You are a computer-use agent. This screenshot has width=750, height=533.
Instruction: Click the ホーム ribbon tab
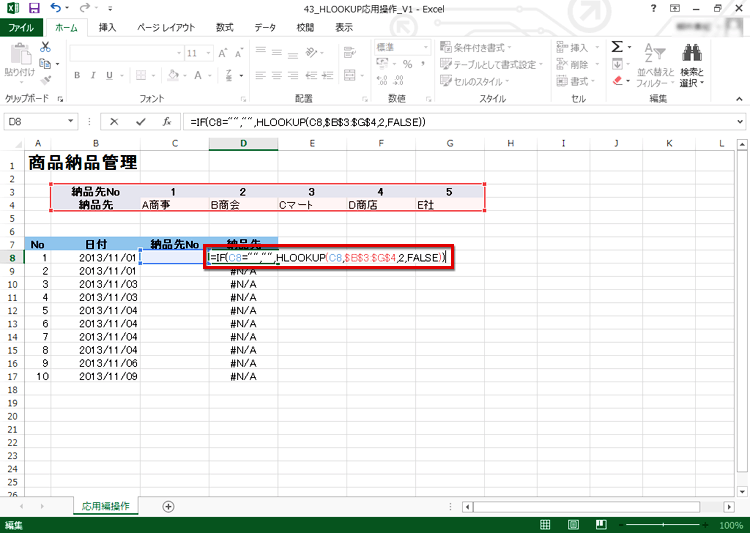66,28
